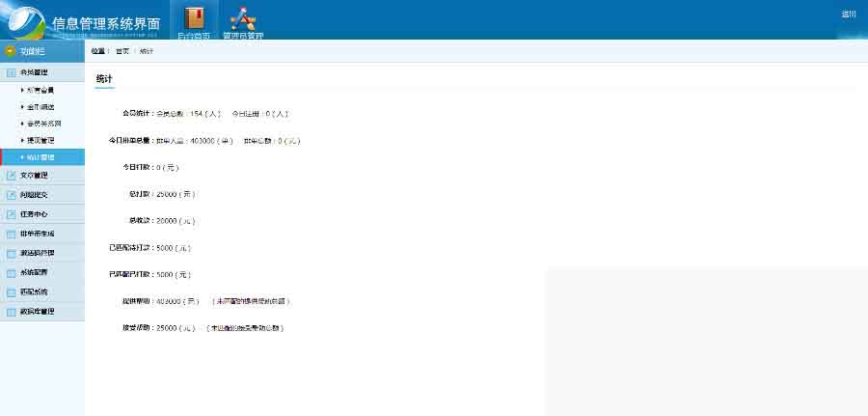
Task: Click the yellow collapse icon beside 功能栏
Action: (x=10, y=51)
